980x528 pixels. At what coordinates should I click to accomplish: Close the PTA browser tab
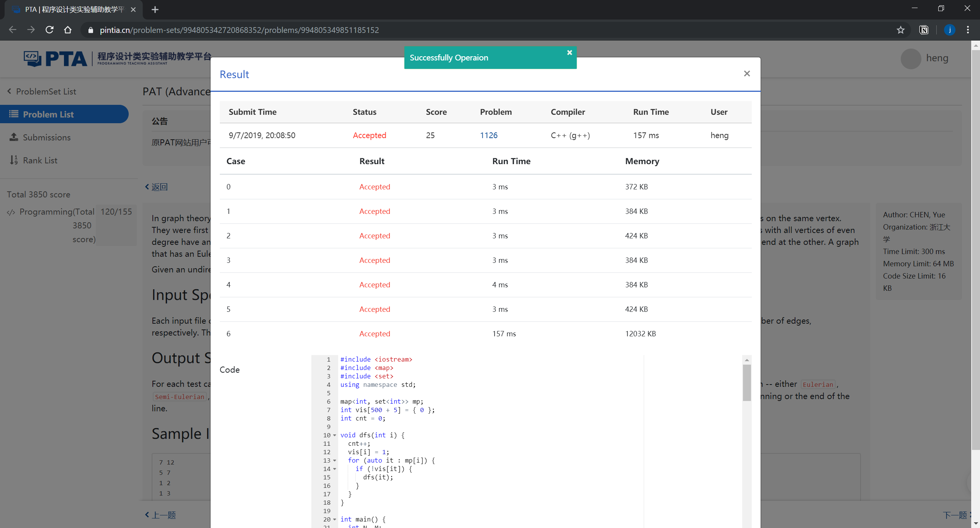coord(133,10)
